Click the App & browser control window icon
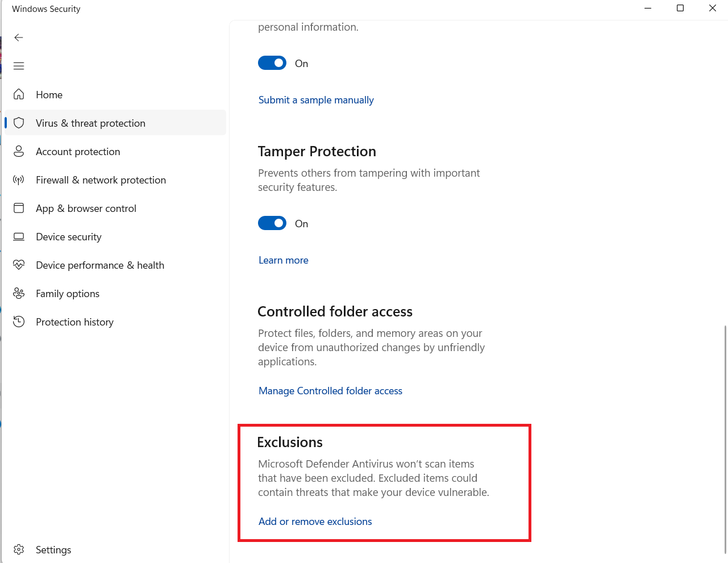The height and width of the screenshot is (563, 728). (19, 208)
